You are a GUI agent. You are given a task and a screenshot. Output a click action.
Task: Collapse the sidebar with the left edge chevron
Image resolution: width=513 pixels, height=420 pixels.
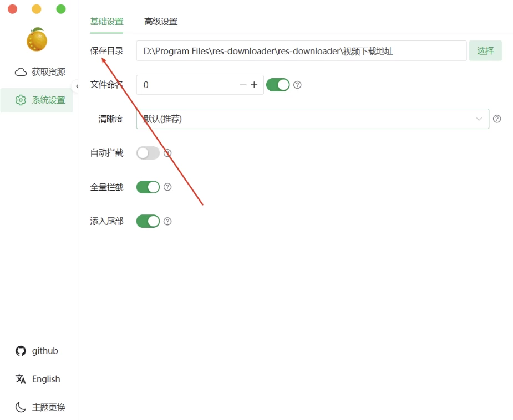coord(77,86)
